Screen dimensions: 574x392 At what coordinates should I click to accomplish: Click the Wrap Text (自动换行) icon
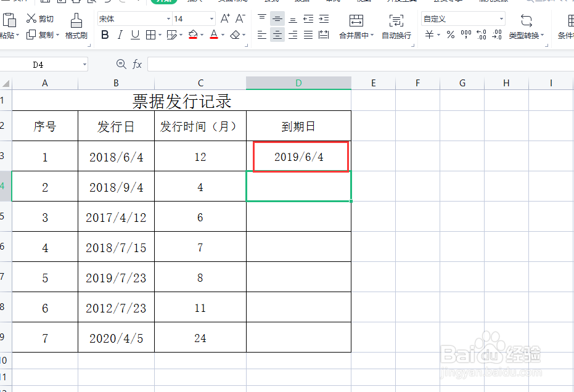click(x=396, y=20)
